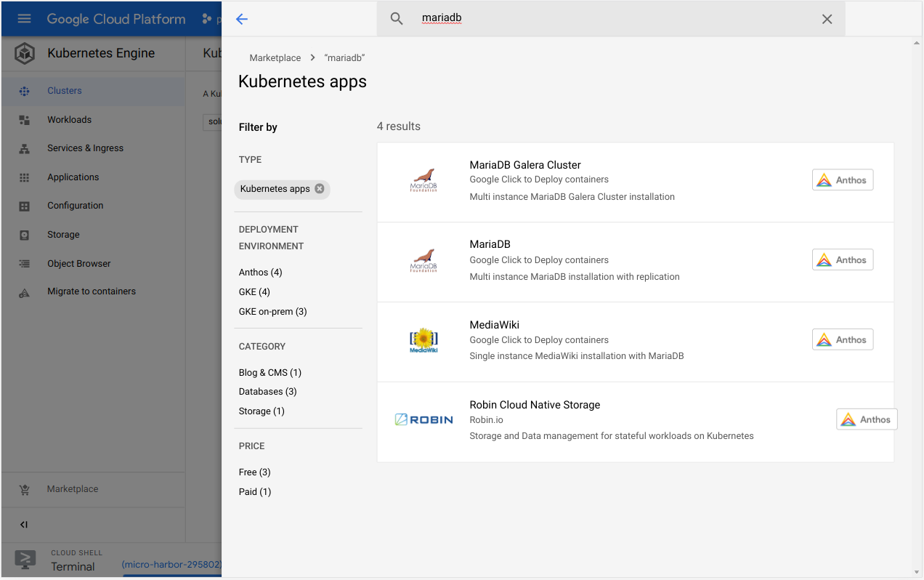Filter by GKE on-prem environment
Image resolution: width=924 pixels, height=580 pixels.
[x=272, y=312]
